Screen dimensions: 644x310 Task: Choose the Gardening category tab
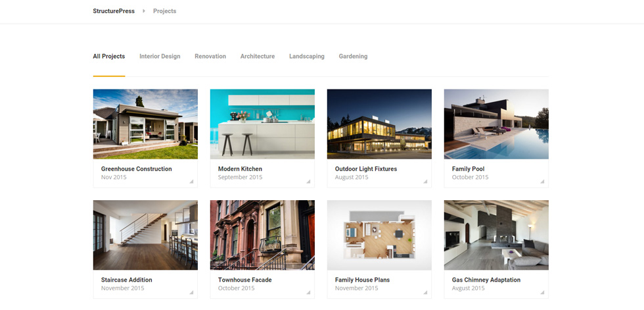354,57
